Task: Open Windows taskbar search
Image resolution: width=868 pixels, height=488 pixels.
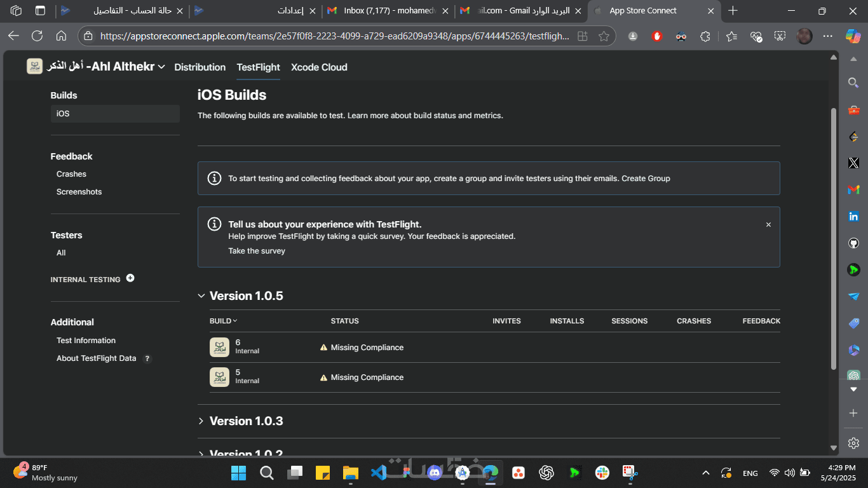Action: click(267, 473)
